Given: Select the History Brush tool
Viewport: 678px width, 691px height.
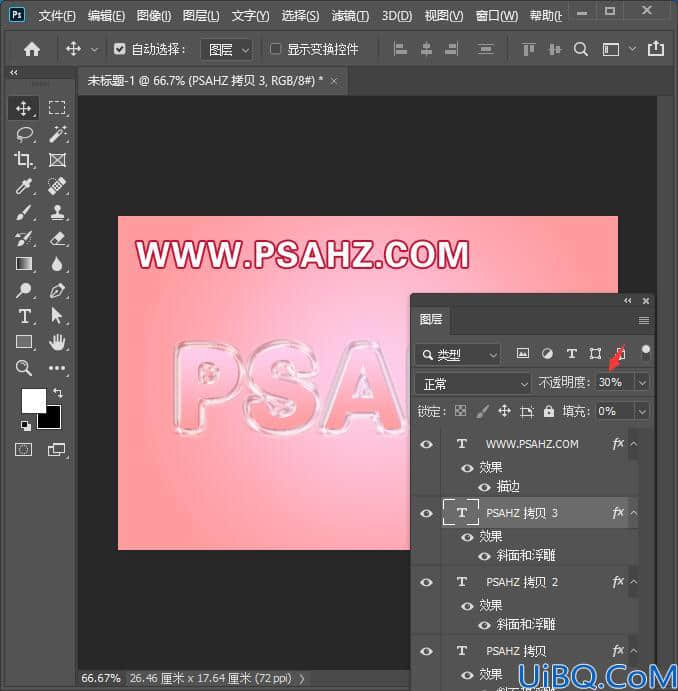Looking at the screenshot, I should 24,238.
